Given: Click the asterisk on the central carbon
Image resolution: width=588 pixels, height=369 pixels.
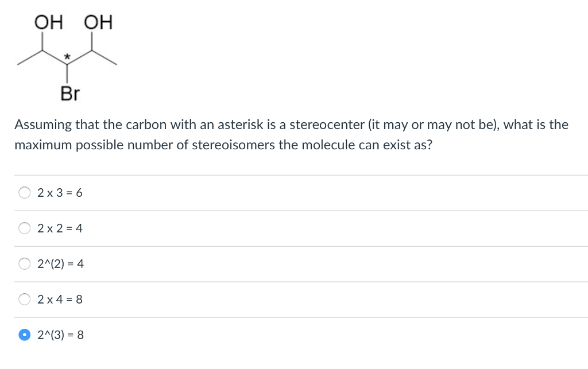Looking at the screenshot, I should pyautogui.click(x=67, y=57).
